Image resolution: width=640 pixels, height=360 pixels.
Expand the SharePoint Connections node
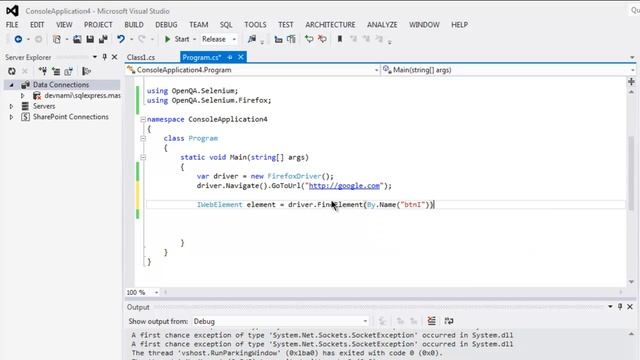11,117
